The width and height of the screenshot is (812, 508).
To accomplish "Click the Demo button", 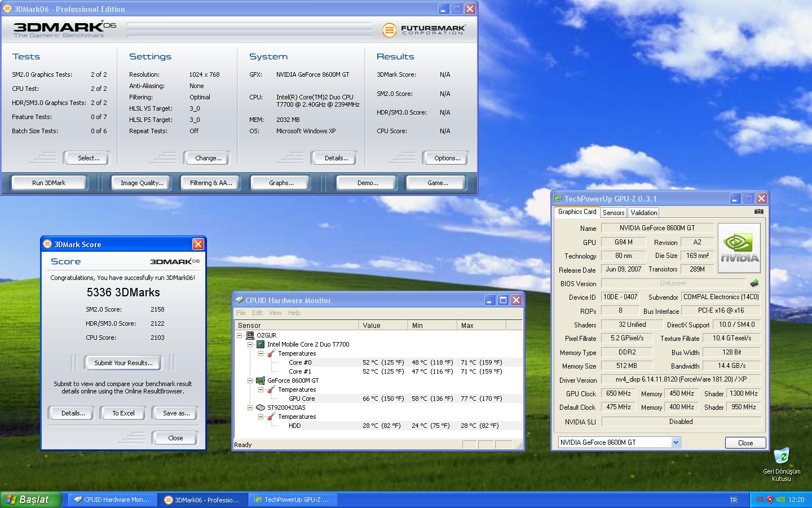I will tap(368, 183).
